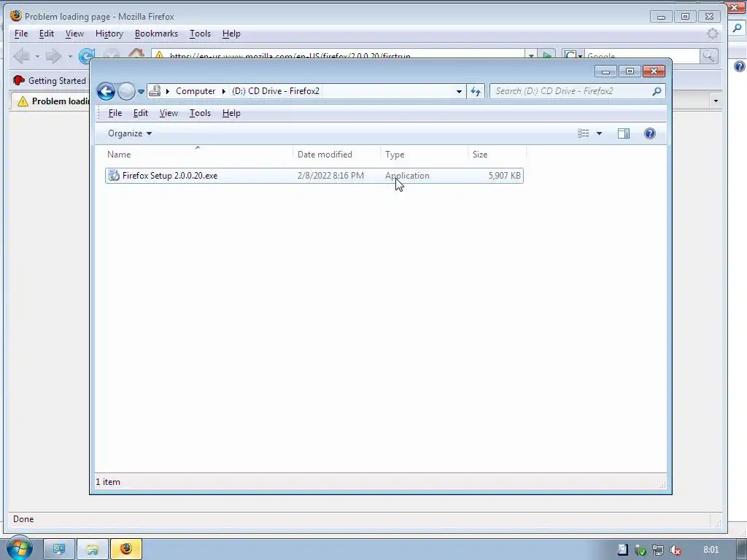Click the 2/8/2022 8:16 PM date cell

click(x=330, y=175)
